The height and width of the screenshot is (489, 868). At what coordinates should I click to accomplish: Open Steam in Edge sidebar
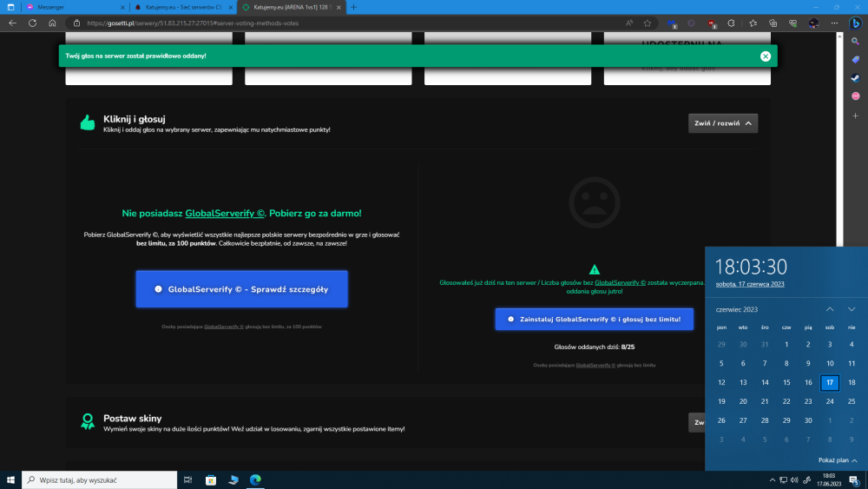click(855, 78)
